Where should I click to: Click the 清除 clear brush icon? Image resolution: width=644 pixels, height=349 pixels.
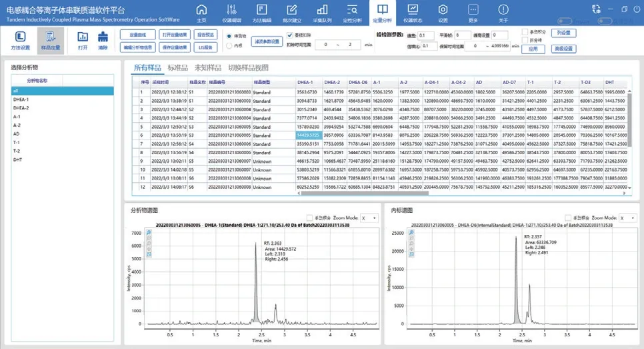(x=103, y=41)
